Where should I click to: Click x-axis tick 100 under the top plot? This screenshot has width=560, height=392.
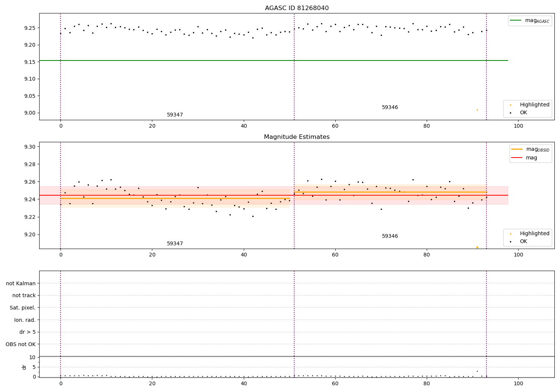point(518,126)
